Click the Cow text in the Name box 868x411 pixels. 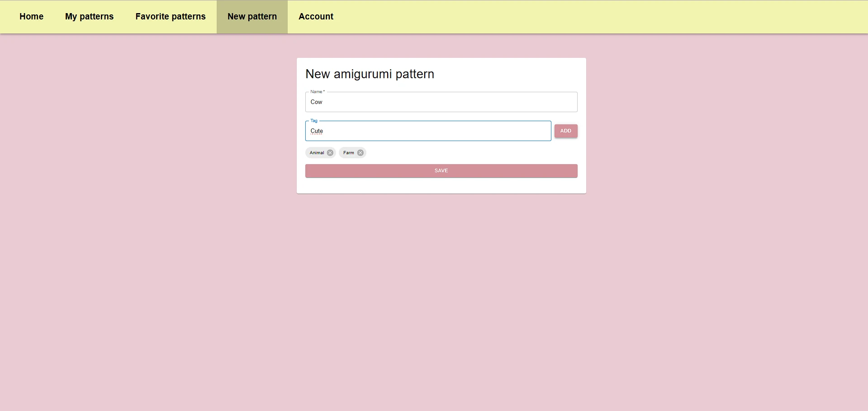point(317,102)
